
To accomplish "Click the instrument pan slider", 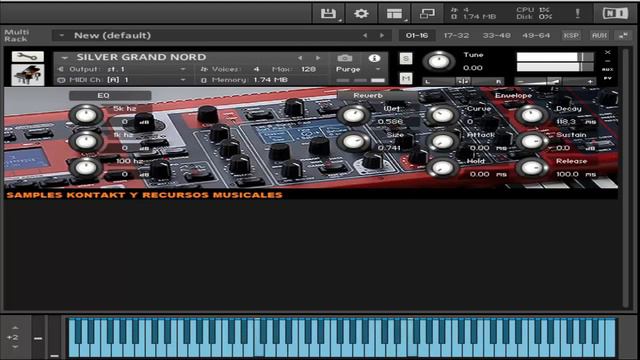I will 463,82.
